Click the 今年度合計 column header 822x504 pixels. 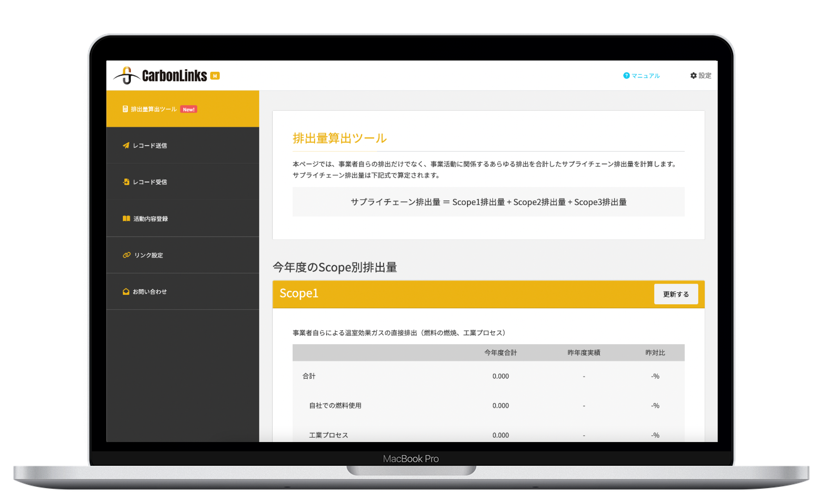click(x=500, y=352)
